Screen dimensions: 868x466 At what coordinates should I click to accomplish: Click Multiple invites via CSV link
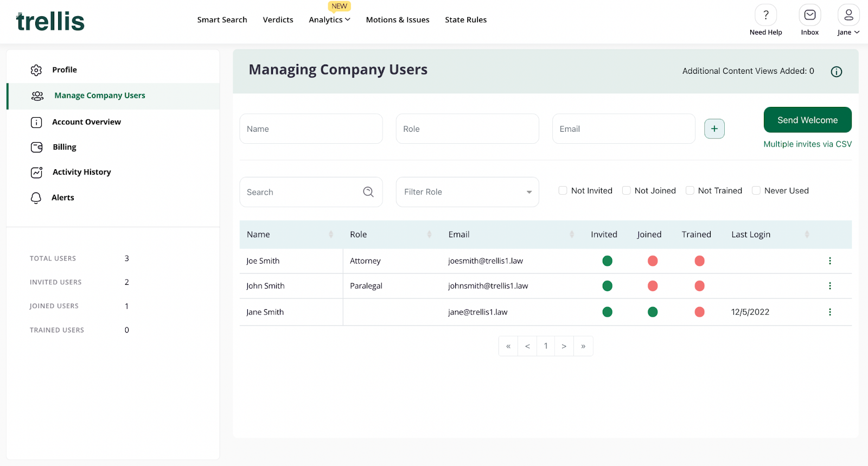pos(807,144)
